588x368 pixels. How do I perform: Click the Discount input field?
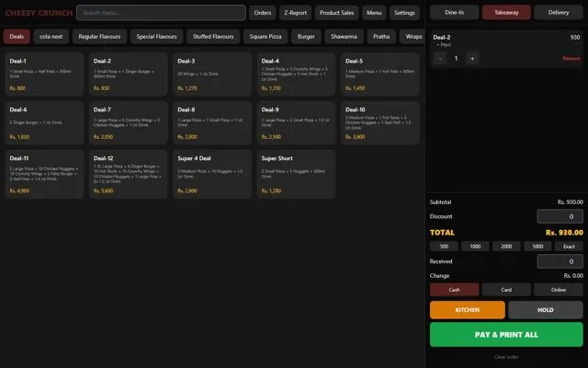560,216
